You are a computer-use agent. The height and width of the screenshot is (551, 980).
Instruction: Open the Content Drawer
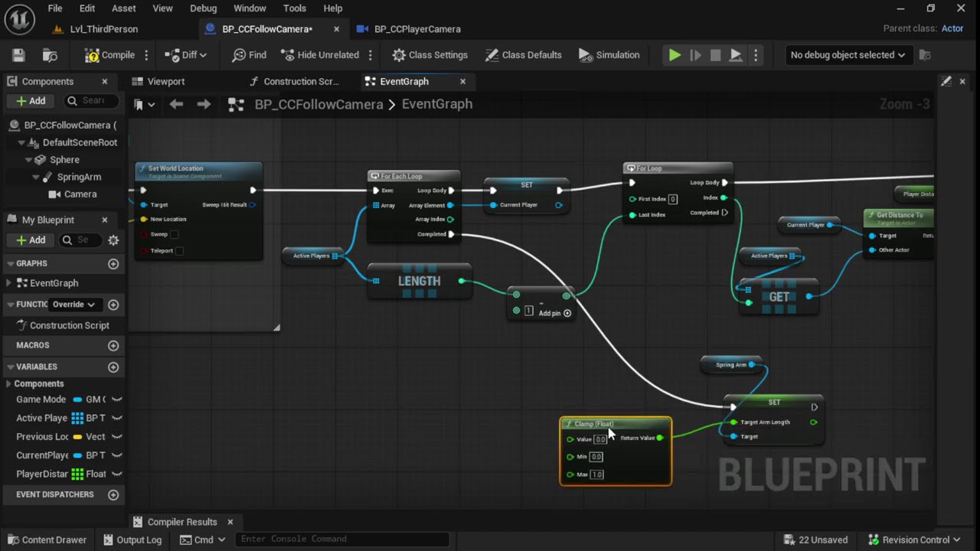pos(46,540)
